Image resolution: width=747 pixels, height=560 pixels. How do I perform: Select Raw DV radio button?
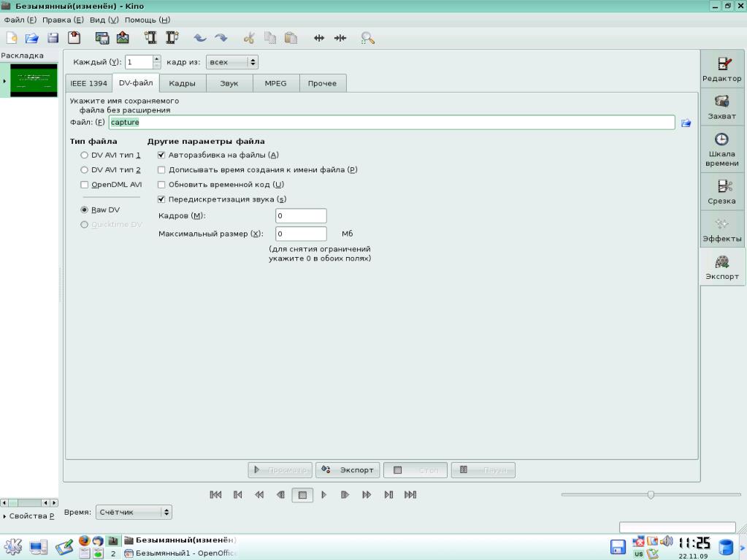(84, 210)
